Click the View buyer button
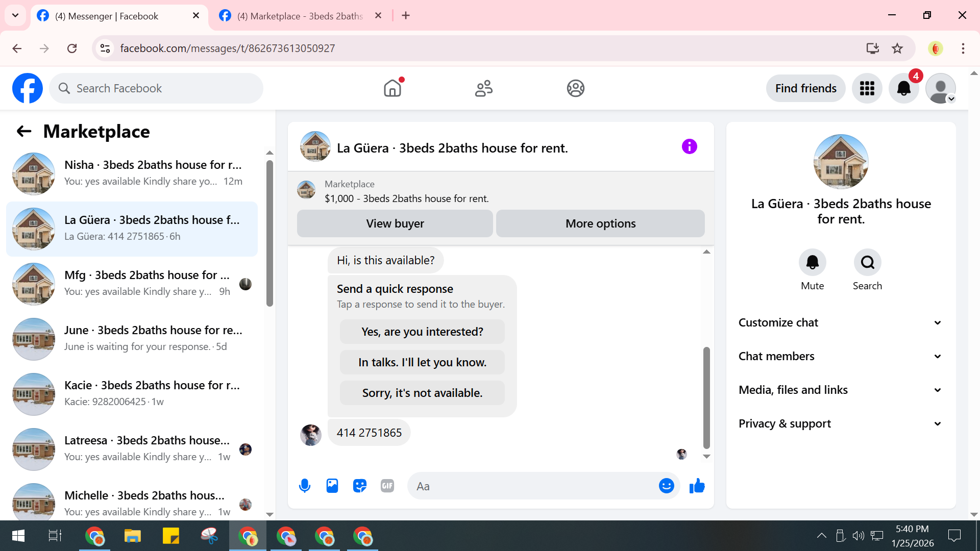The image size is (980, 551). [395, 223]
